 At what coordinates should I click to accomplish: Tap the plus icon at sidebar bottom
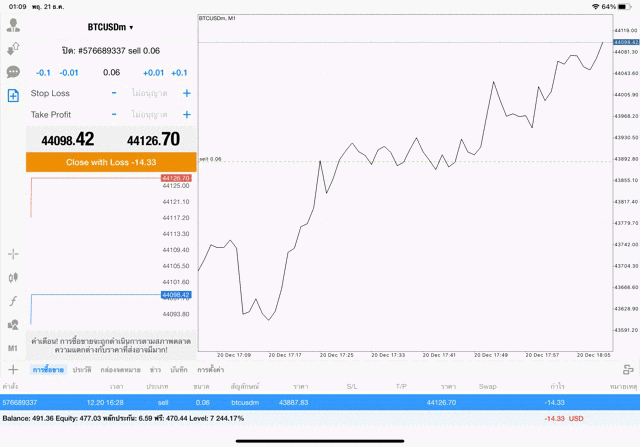coord(14,370)
